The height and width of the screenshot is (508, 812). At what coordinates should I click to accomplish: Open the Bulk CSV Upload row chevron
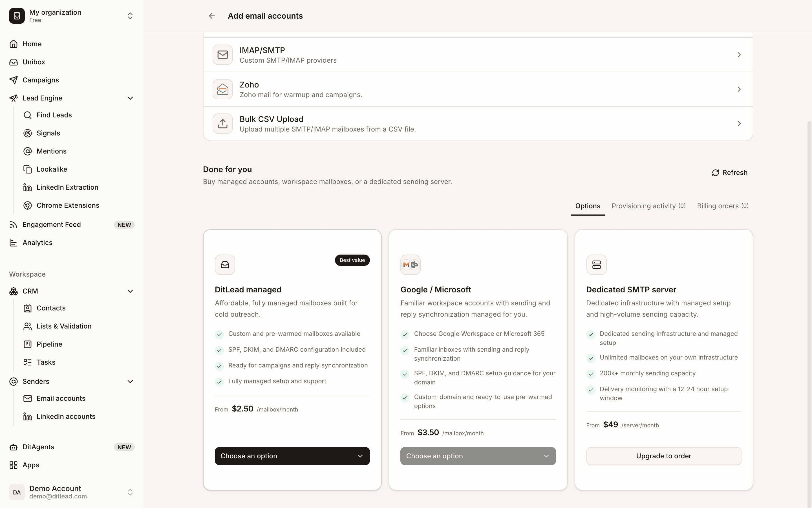[x=739, y=124]
